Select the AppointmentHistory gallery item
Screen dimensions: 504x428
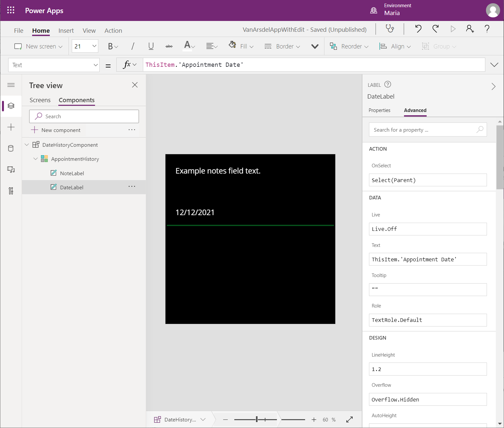pyautogui.click(x=75, y=159)
